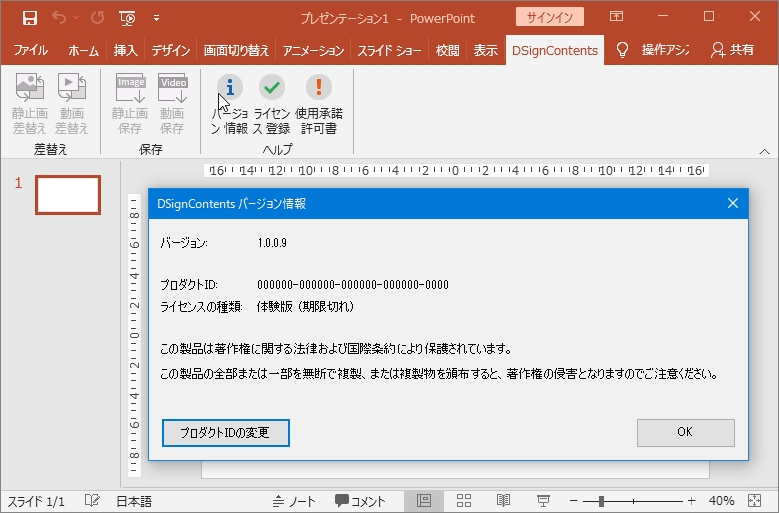
Task: Open Customize Quick Access Toolbar dropdown
Action: tap(156, 18)
